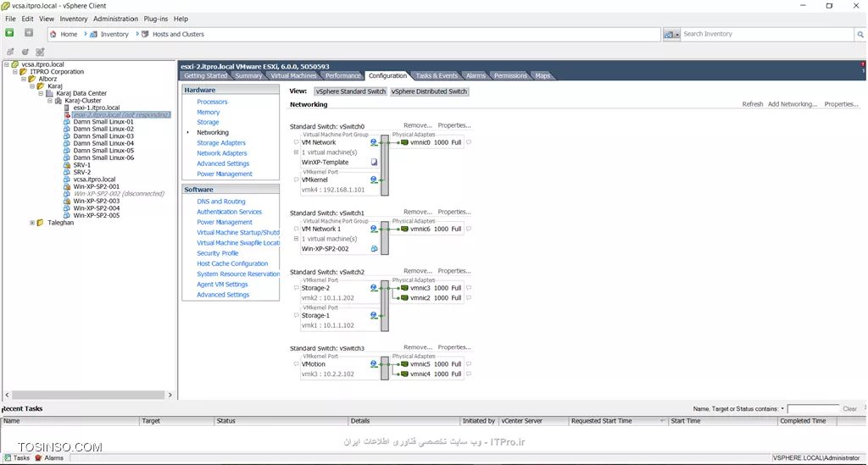Select SRV-1 virtual machine in tree
868x465 pixels.
click(x=82, y=165)
